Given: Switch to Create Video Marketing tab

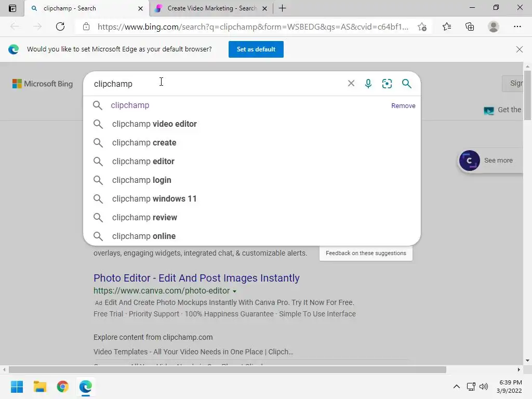Looking at the screenshot, I should 211,8.
